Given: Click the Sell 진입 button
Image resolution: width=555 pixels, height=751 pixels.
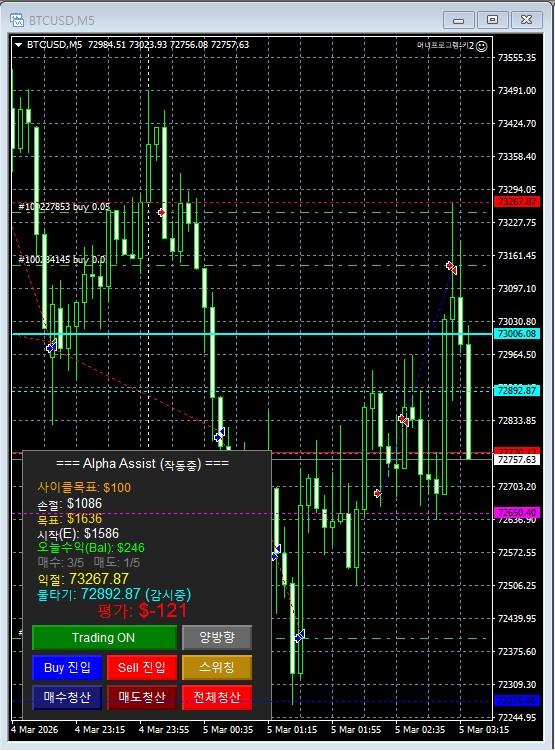Looking at the screenshot, I should pos(142,667).
